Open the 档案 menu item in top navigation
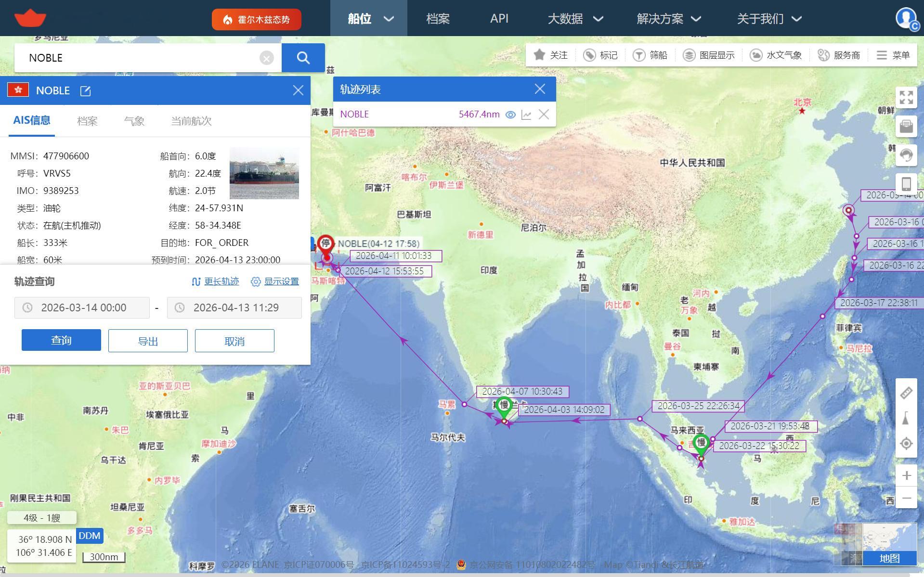This screenshot has height=577, width=924. pos(437,18)
